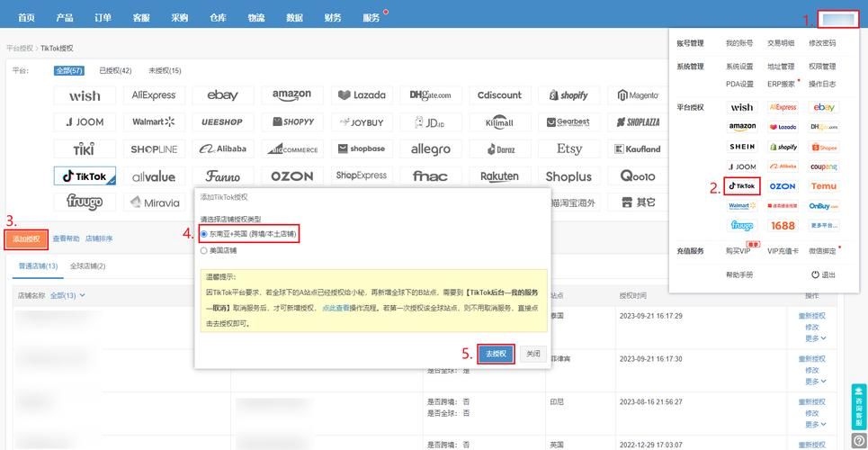The image size is (868, 450).
Task: Choose the Kaufland platform logo
Action: 638,149
